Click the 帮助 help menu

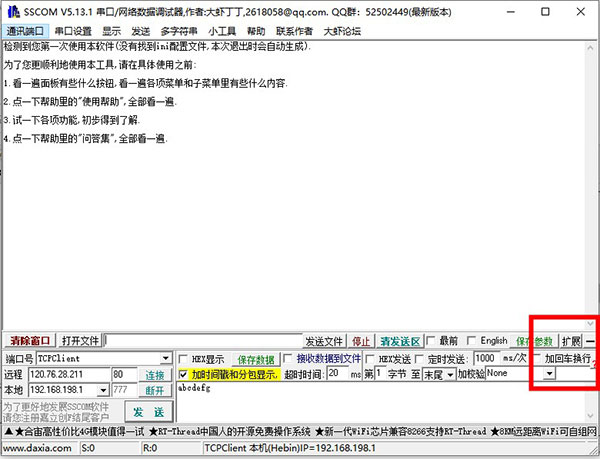coord(256,31)
